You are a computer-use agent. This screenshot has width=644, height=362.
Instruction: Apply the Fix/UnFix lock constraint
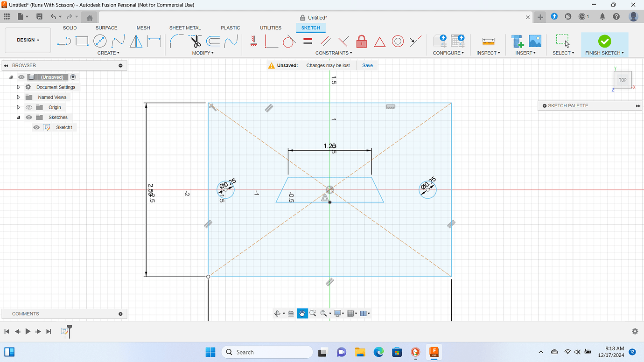click(x=361, y=41)
